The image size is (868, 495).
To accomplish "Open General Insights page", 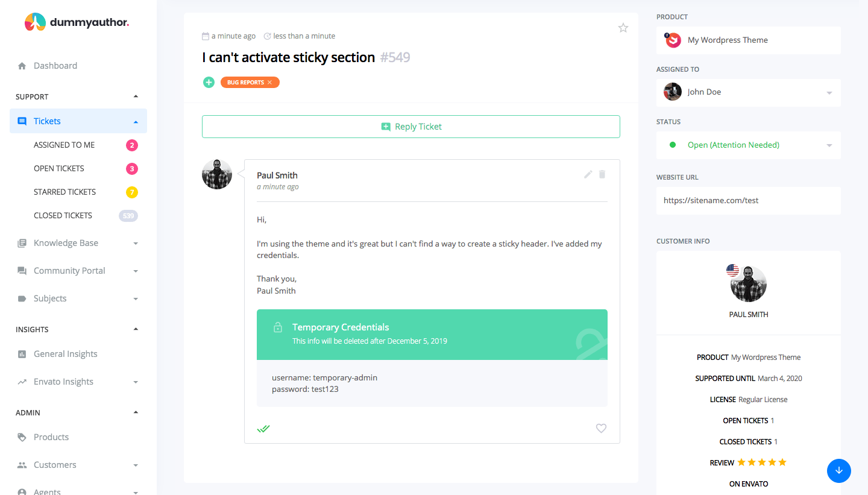I will pyautogui.click(x=65, y=354).
